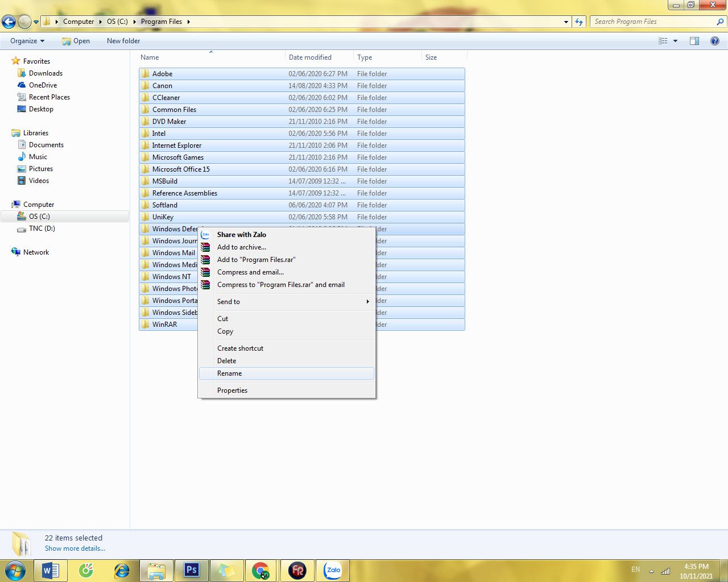This screenshot has height=582, width=728.
Task: Select the CCleaner folder
Action: (x=302, y=98)
